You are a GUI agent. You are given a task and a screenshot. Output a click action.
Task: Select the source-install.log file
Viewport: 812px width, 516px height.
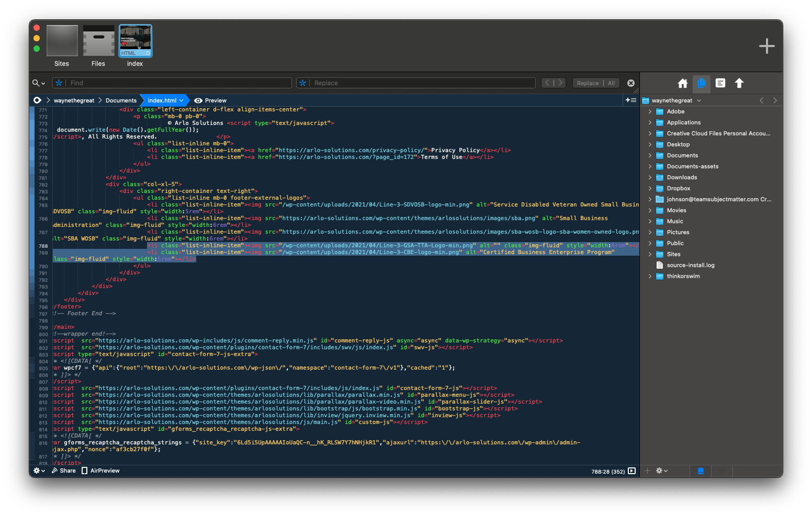[690, 265]
